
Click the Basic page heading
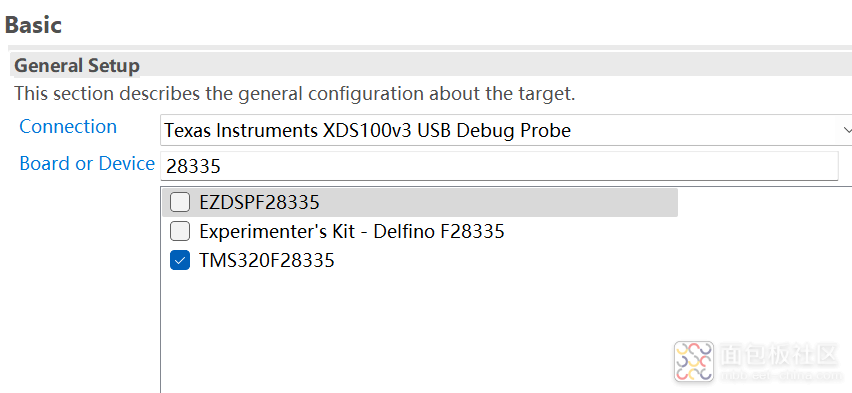(33, 26)
